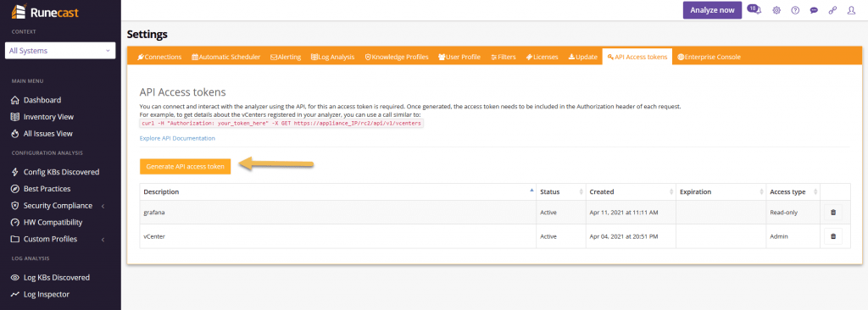This screenshot has width=868, height=310.
Task: Click the link chain icon in header
Action: click(x=832, y=10)
